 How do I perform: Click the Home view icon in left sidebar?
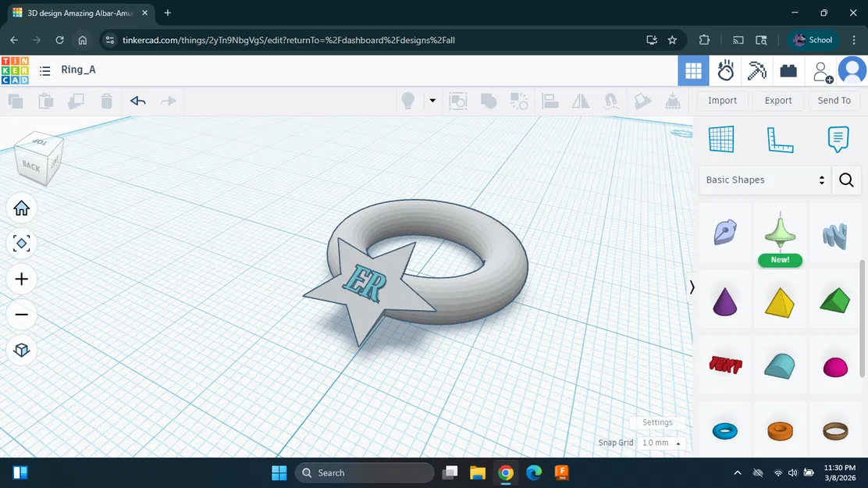tap(21, 208)
